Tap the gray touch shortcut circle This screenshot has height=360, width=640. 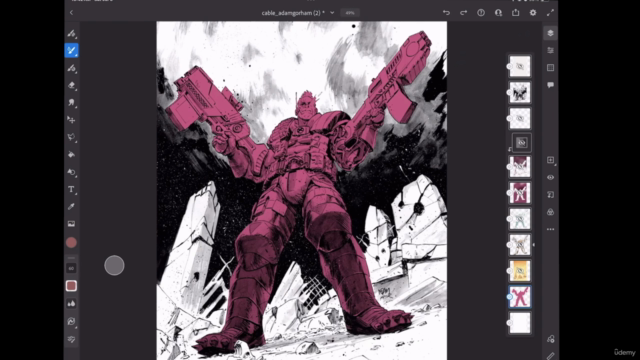(x=114, y=265)
